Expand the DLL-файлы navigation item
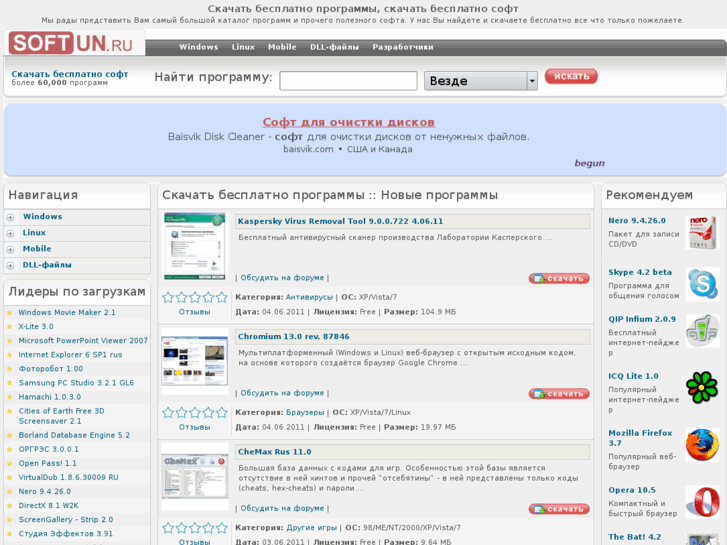 pos(10,266)
